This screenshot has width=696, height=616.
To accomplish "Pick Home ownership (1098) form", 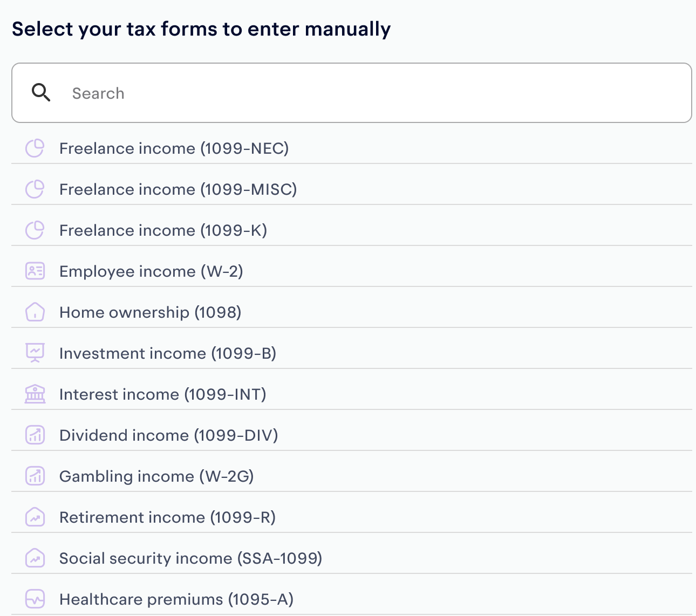I will coord(352,312).
